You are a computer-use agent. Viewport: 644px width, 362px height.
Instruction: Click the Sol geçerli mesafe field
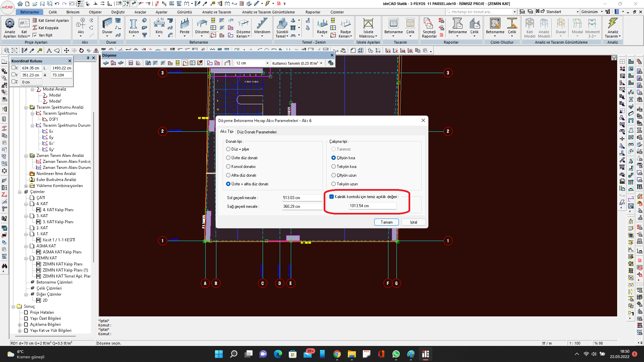click(x=302, y=198)
